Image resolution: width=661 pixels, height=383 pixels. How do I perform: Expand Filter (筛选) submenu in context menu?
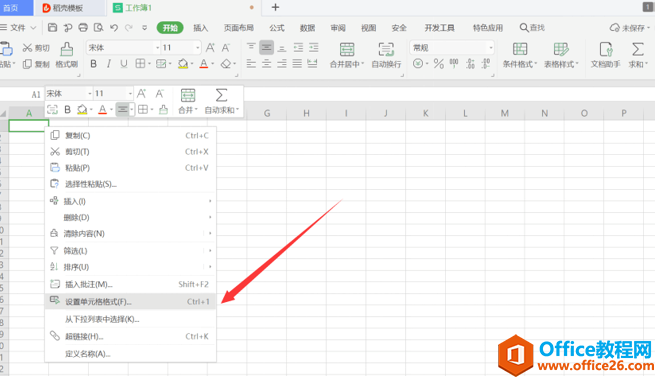coord(131,251)
